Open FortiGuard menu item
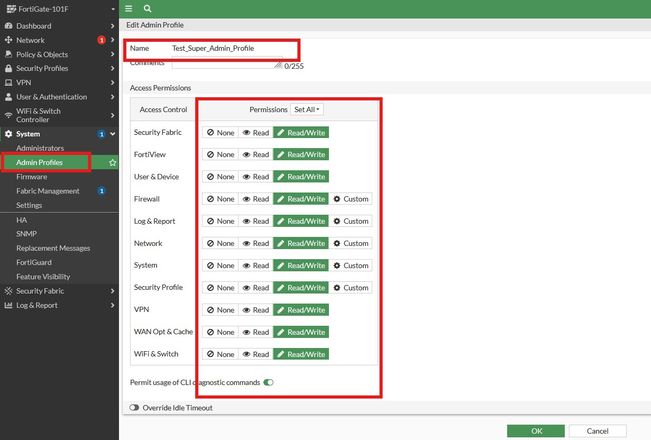 click(x=34, y=262)
